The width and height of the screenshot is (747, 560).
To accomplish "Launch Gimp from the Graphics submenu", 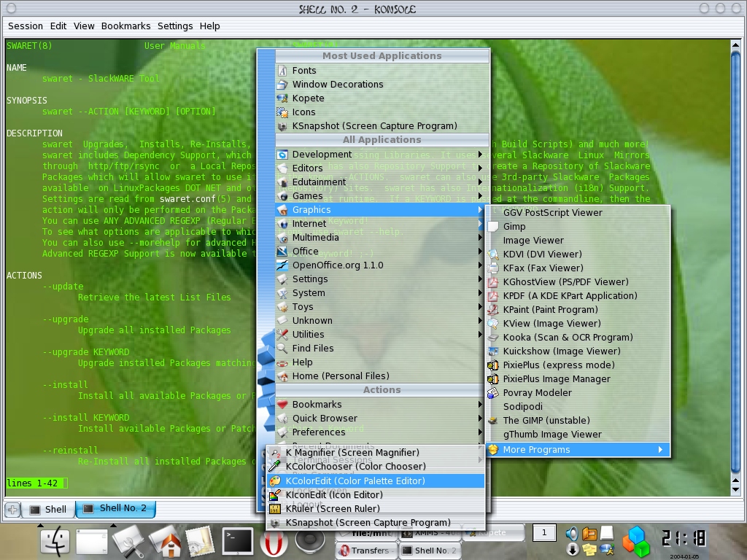I will (x=578, y=227).
